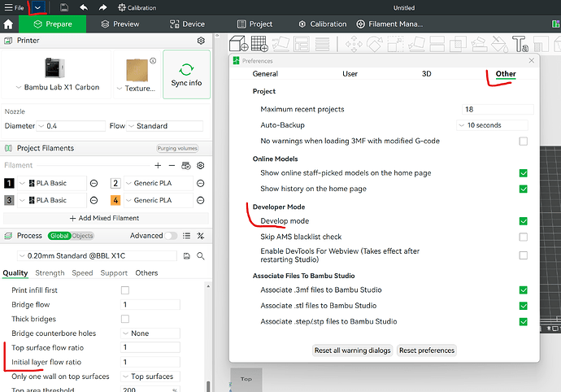561x392 pixels.
Task: Click Add plate grid toolbar icon
Action: tap(259, 44)
